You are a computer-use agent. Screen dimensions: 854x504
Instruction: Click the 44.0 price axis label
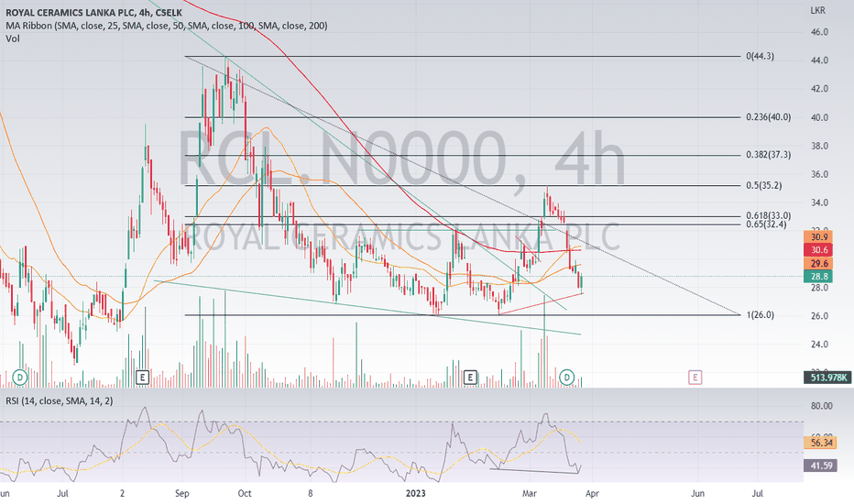point(819,60)
